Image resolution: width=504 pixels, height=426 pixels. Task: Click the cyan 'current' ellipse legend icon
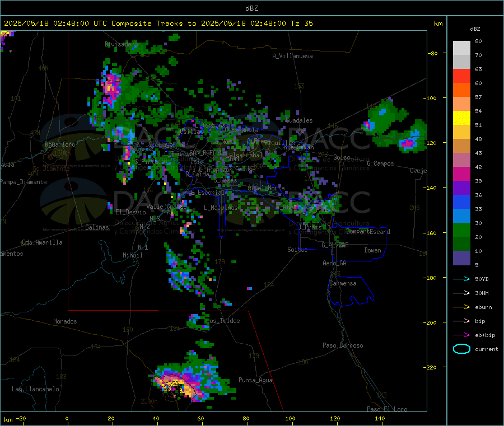(x=461, y=349)
